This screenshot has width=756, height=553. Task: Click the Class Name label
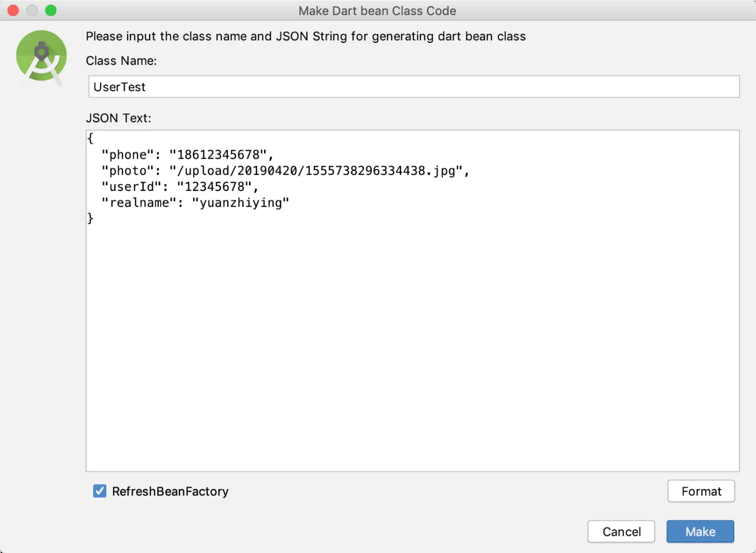[x=121, y=60]
